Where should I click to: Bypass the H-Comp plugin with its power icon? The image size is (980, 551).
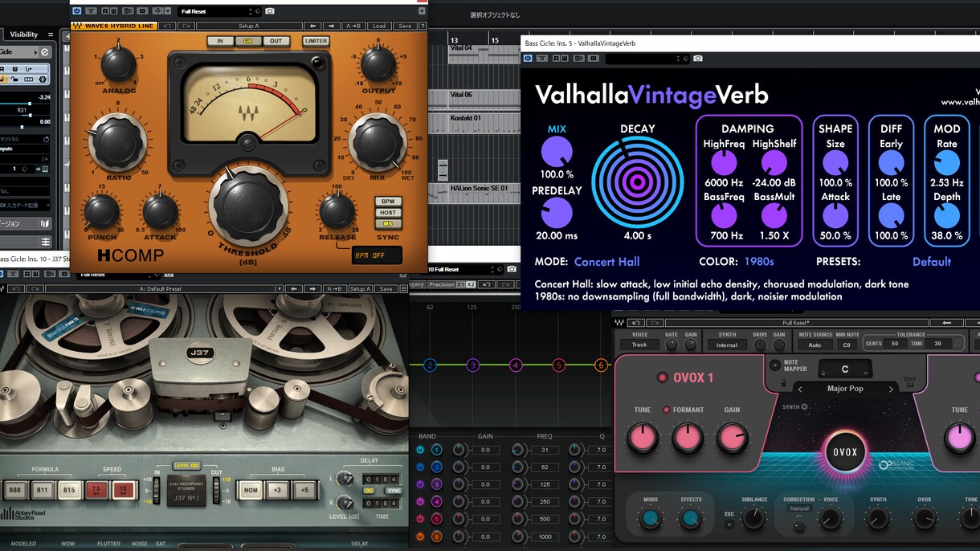pyautogui.click(x=77, y=11)
